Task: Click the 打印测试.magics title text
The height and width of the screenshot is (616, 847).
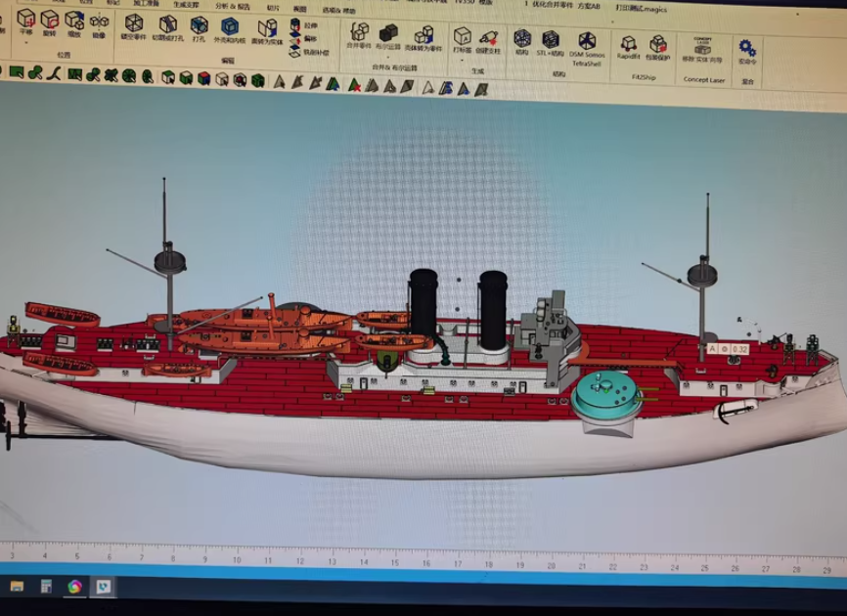Action: click(642, 8)
